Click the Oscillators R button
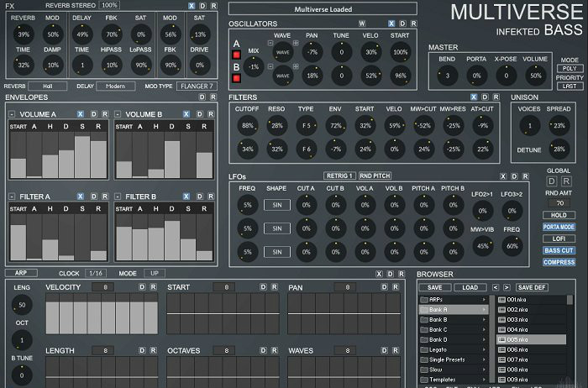Image resolution: width=588 pixels, height=388 pixels. 413,24
